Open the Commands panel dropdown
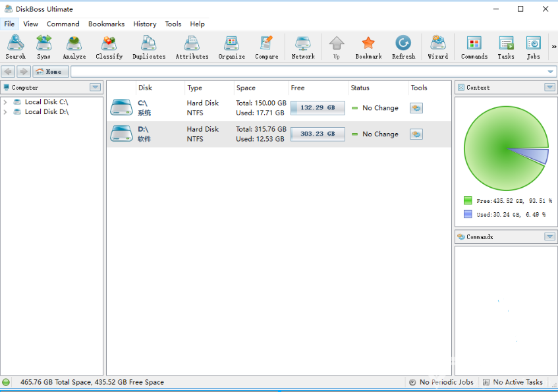 (x=549, y=237)
